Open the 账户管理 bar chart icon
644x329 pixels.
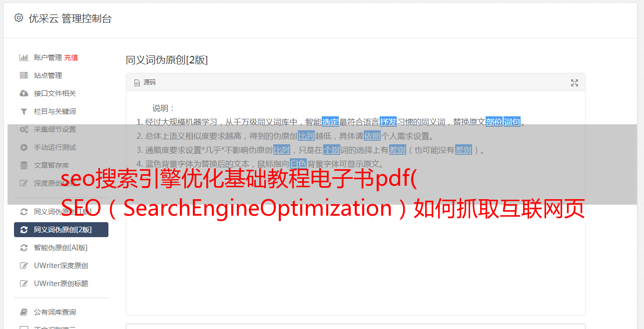pos(23,57)
